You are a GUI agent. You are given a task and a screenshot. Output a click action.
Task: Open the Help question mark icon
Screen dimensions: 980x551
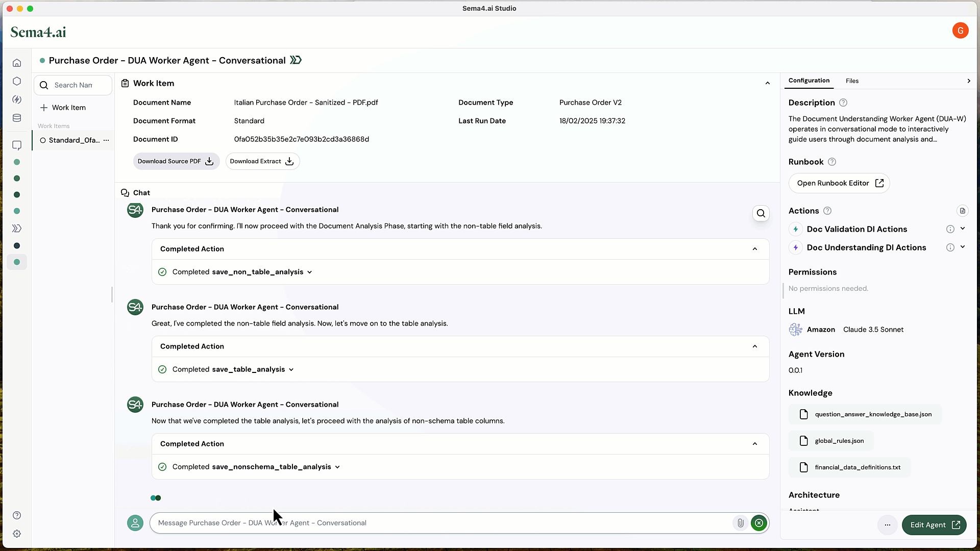(x=17, y=515)
